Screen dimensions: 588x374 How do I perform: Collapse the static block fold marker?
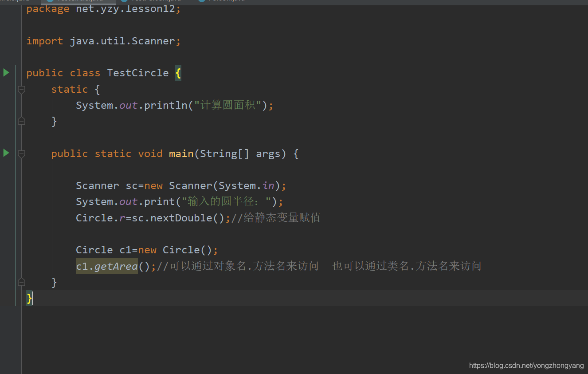pyautogui.click(x=21, y=90)
